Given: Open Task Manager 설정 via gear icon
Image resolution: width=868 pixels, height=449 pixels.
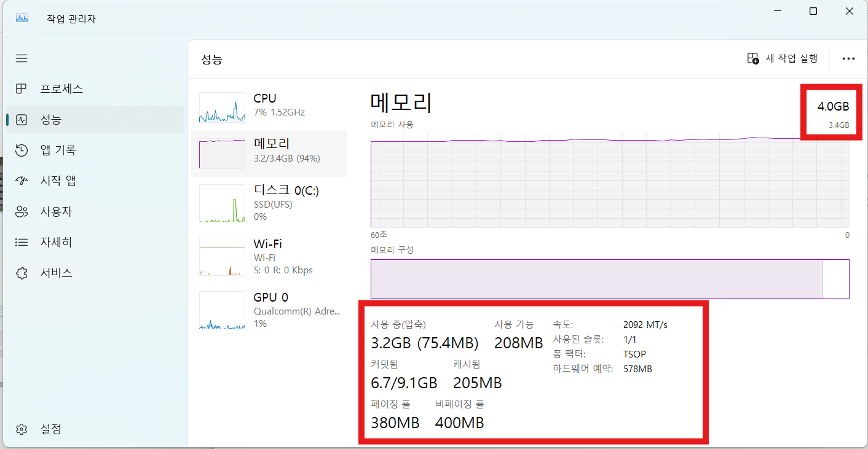Looking at the screenshot, I should pos(22,429).
